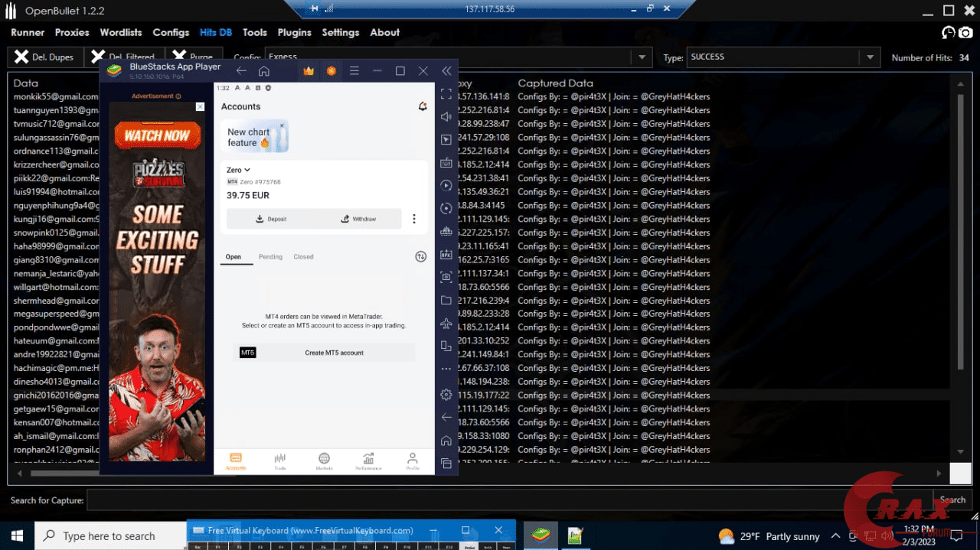Image resolution: width=980 pixels, height=550 pixels.
Task: Select the Hits DB tab
Action: pyautogui.click(x=216, y=32)
